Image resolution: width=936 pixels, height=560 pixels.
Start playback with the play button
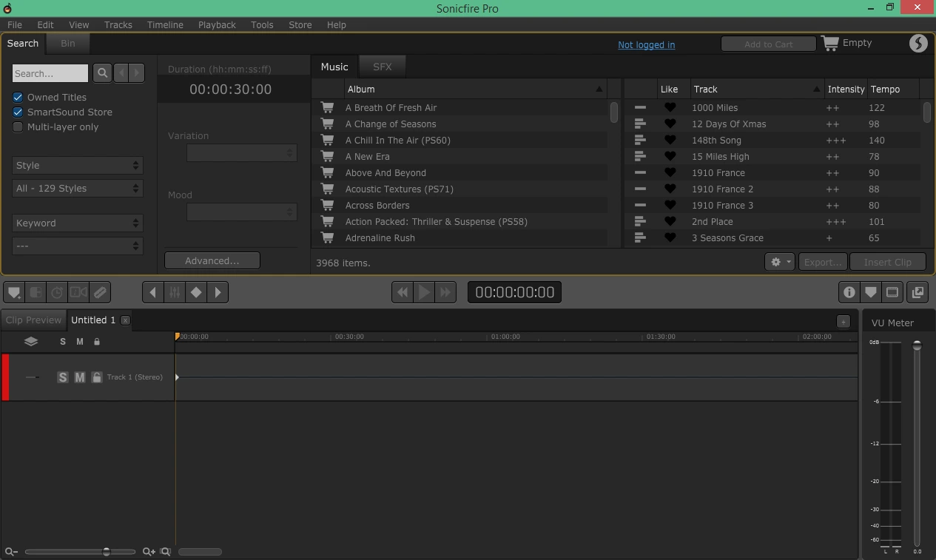pos(424,292)
